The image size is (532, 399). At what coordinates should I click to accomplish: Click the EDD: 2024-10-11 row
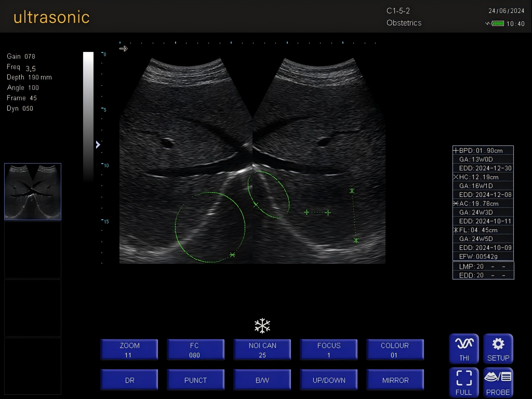tap(483, 221)
